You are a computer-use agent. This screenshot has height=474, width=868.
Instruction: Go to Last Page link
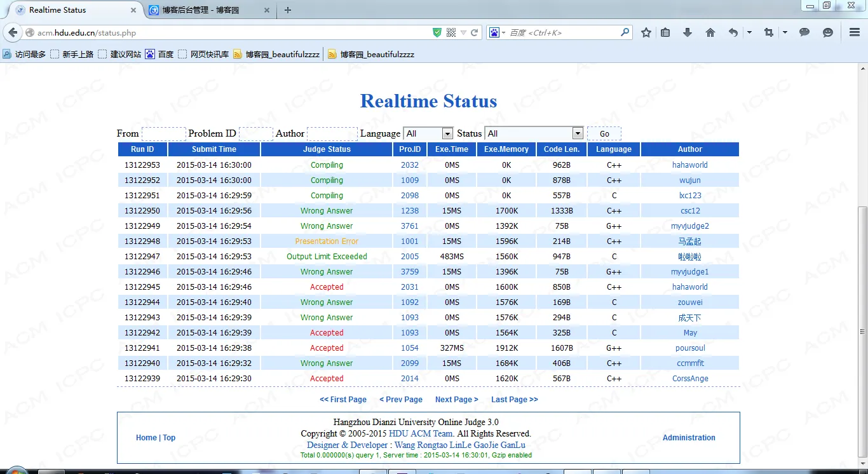point(515,400)
